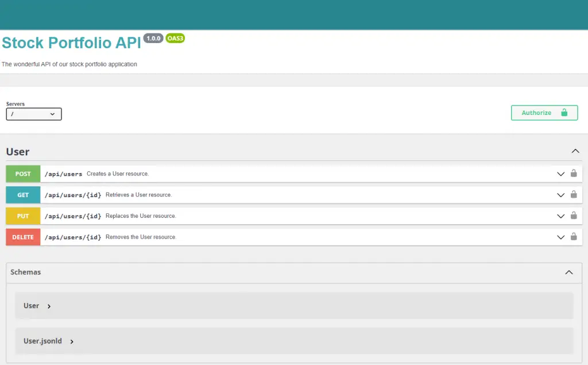Viewport: 588px width, 365px height.
Task: Expand the User.jsonld schema model
Action: pyautogui.click(x=48, y=341)
